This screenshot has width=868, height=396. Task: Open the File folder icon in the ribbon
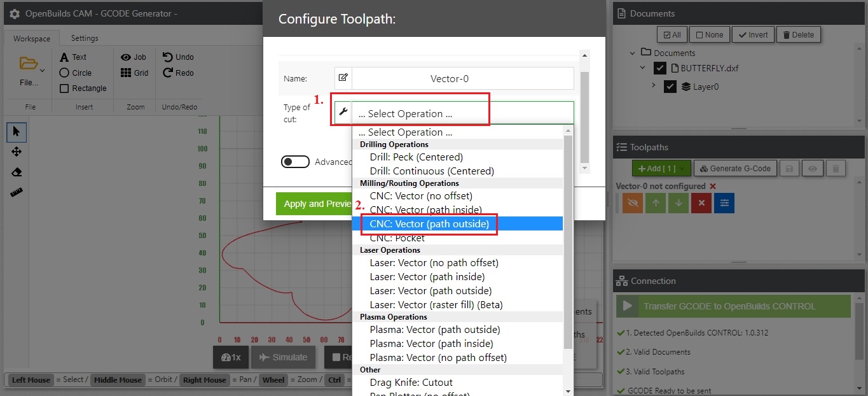coord(29,63)
